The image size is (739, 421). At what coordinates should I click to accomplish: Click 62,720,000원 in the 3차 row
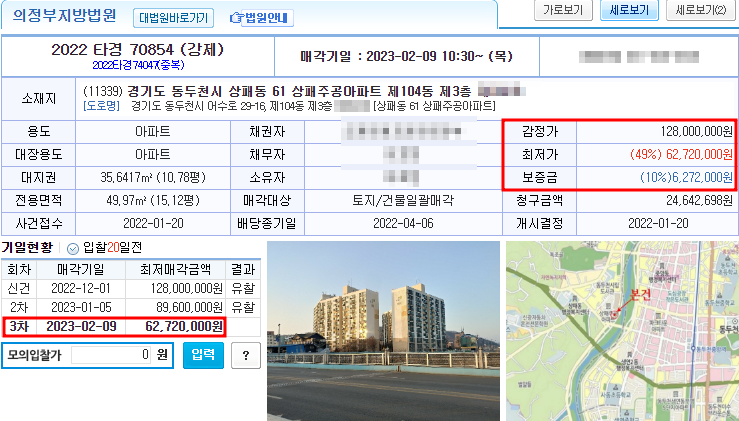184,326
